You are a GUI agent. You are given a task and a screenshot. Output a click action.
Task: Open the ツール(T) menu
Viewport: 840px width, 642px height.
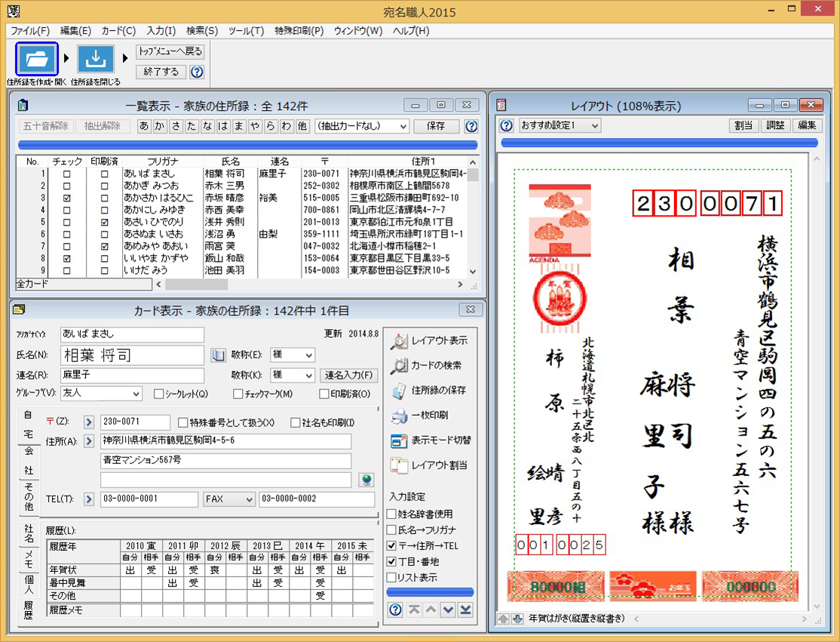point(246,30)
